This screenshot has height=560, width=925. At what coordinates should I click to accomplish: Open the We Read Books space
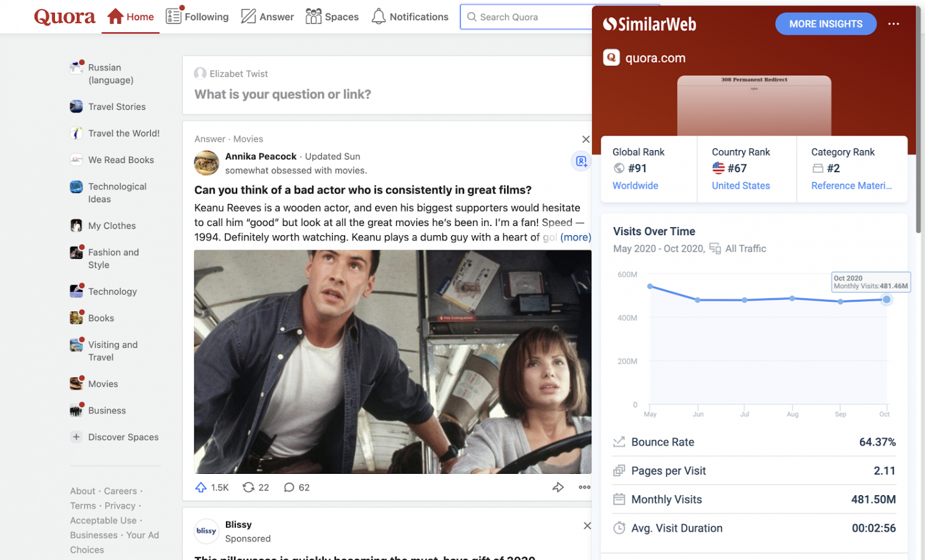(x=112, y=159)
